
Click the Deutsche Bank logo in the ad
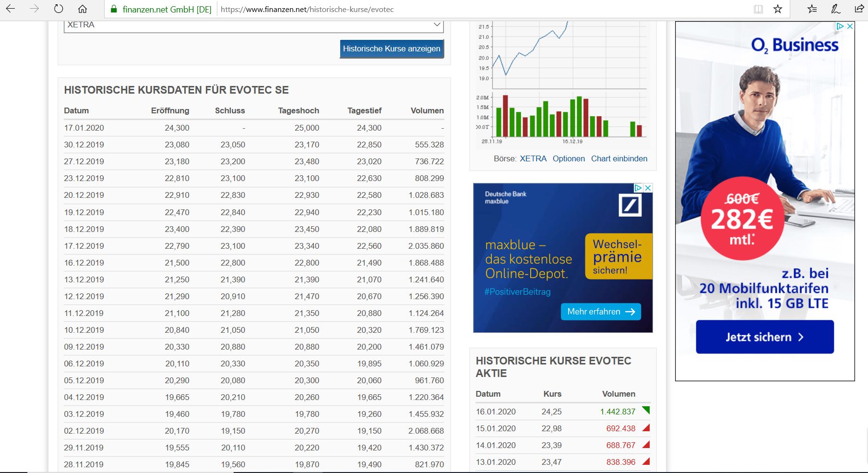click(630, 206)
